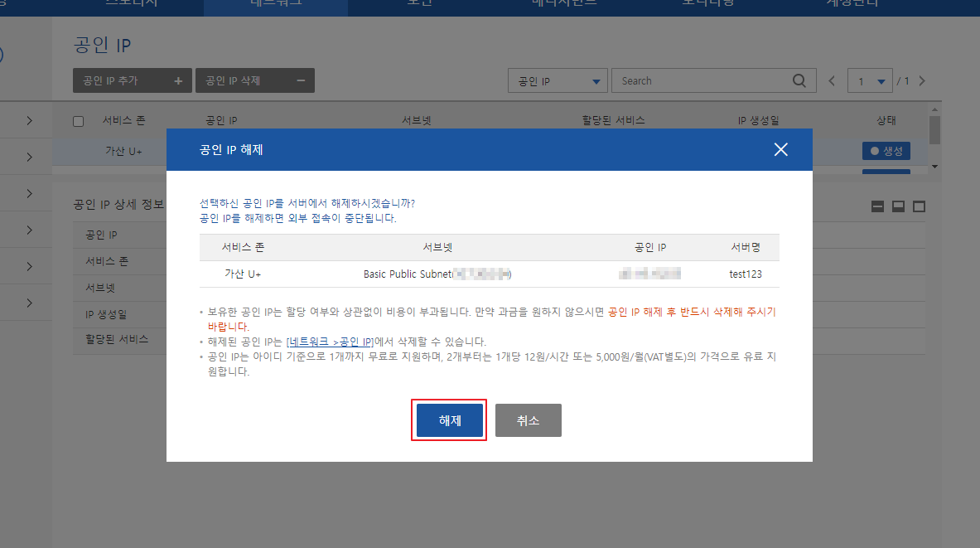
Task: Click into the Search input field
Action: point(700,81)
